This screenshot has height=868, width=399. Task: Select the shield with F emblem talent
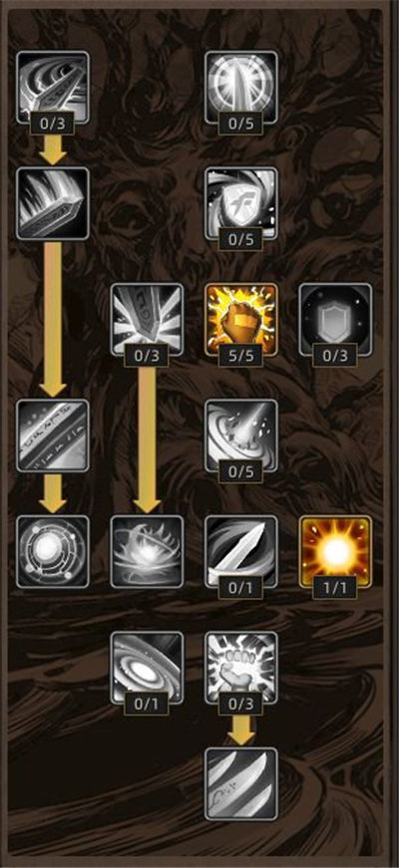click(241, 203)
